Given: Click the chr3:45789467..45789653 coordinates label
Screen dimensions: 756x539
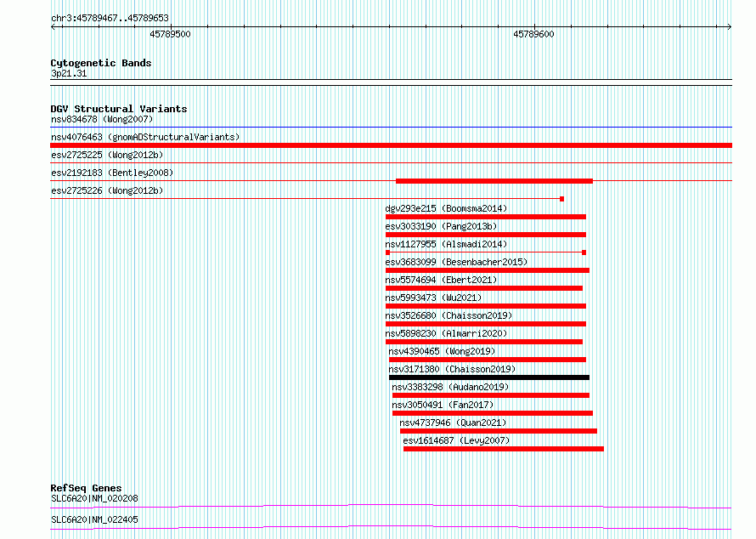Looking at the screenshot, I should [110, 18].
